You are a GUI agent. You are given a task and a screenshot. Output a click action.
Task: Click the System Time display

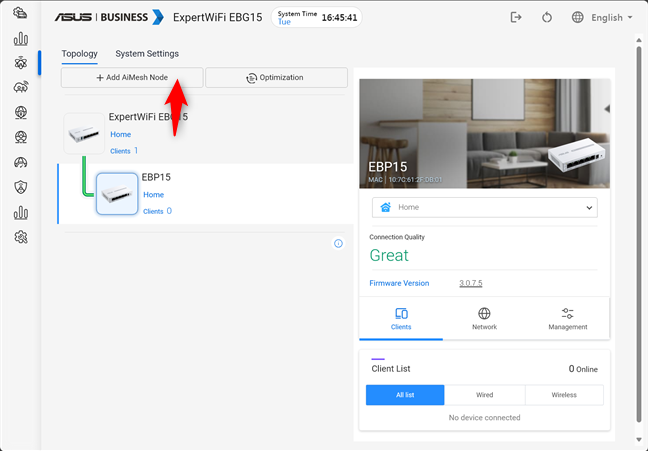(x=317, y=17)
